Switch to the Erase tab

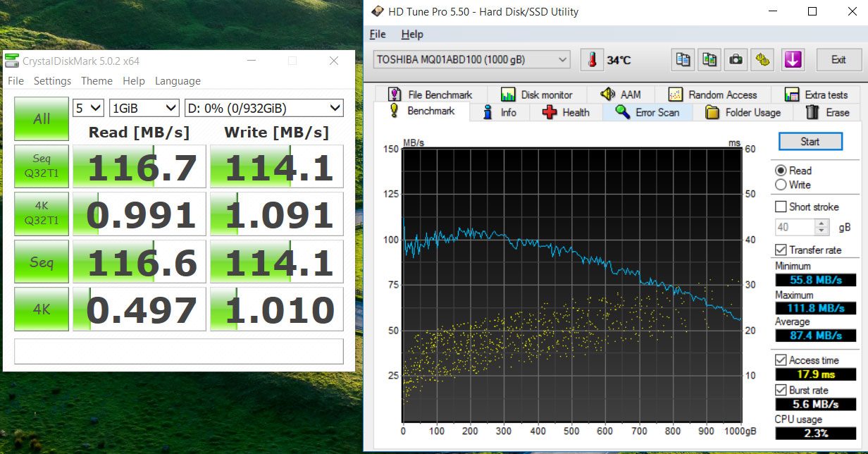[827, 112]
